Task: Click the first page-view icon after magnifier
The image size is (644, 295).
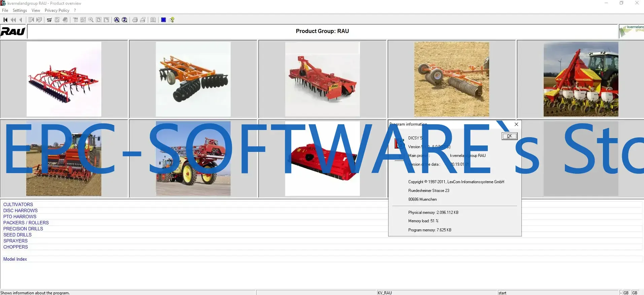Action: click(99, 20)
